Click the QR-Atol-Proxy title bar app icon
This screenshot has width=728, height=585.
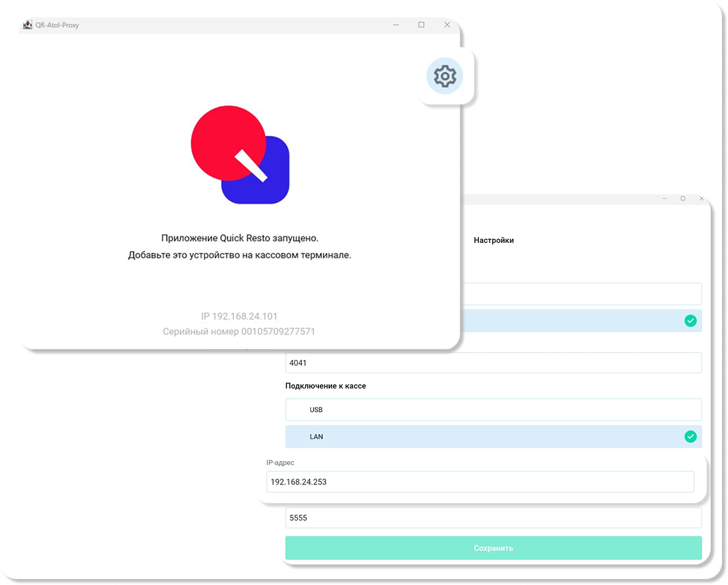tap(27, 25)
